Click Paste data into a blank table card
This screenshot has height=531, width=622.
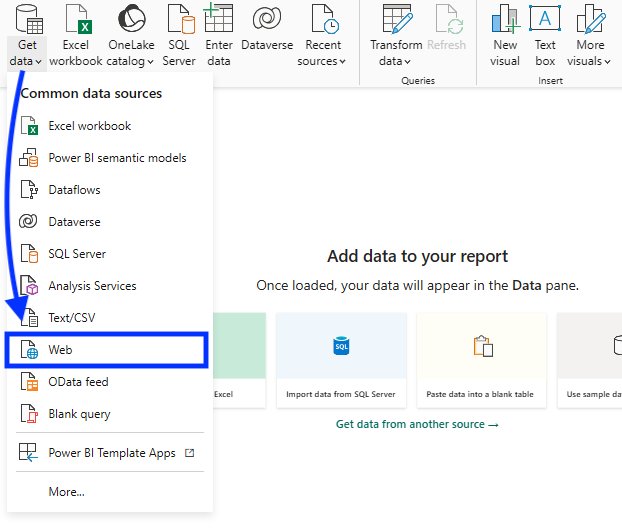481,360
